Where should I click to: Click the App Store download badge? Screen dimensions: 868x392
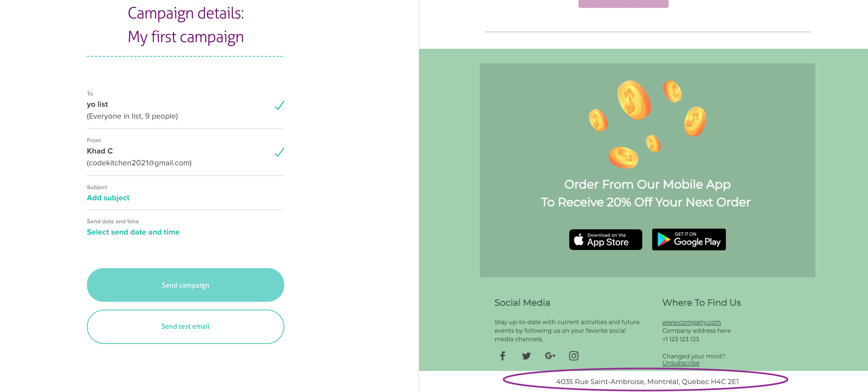(605, 239)
